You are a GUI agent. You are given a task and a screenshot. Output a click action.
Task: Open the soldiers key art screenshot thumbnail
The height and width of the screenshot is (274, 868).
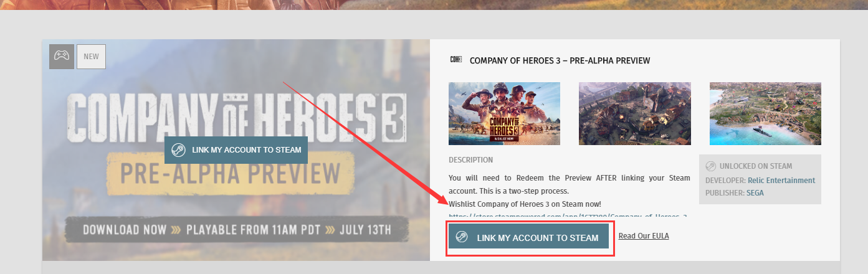point(504,113)
